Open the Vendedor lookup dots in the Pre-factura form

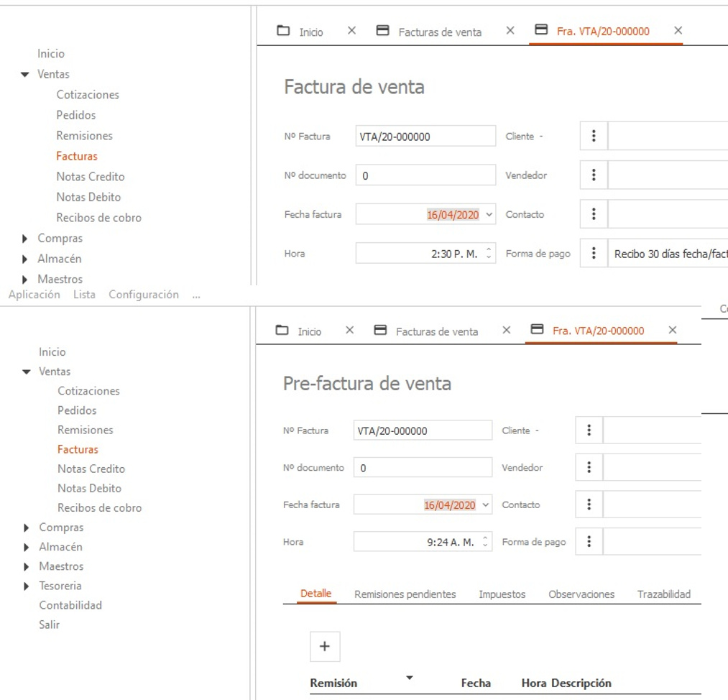tap(589, 468)
